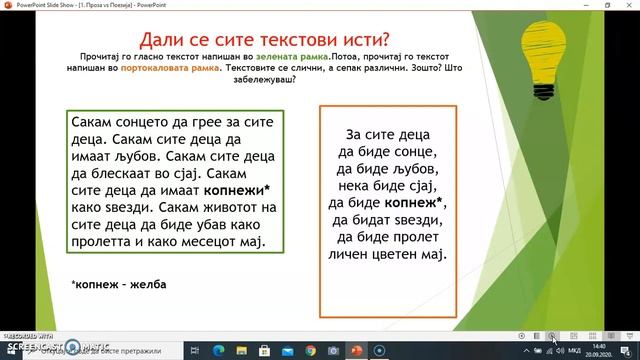Show hidden system tray icons
This screenshot has height=360, width=640.
click(x=527, y=351)
